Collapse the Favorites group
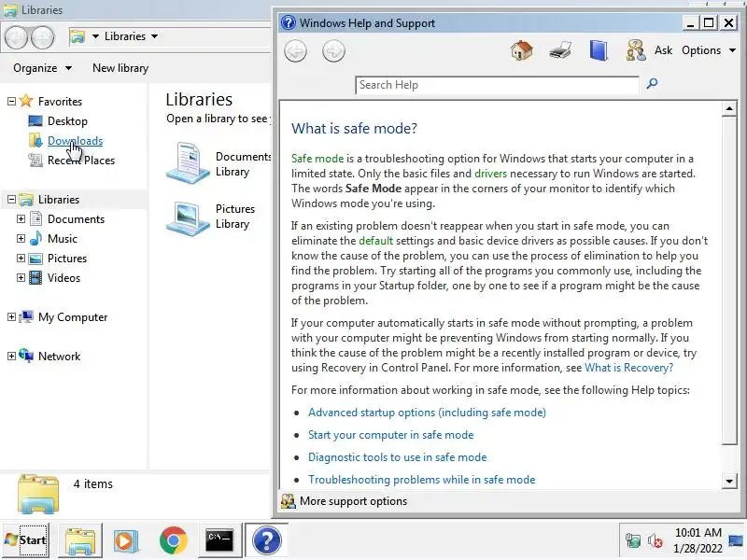Screen dimensions: 747x560 pos(11,101)
